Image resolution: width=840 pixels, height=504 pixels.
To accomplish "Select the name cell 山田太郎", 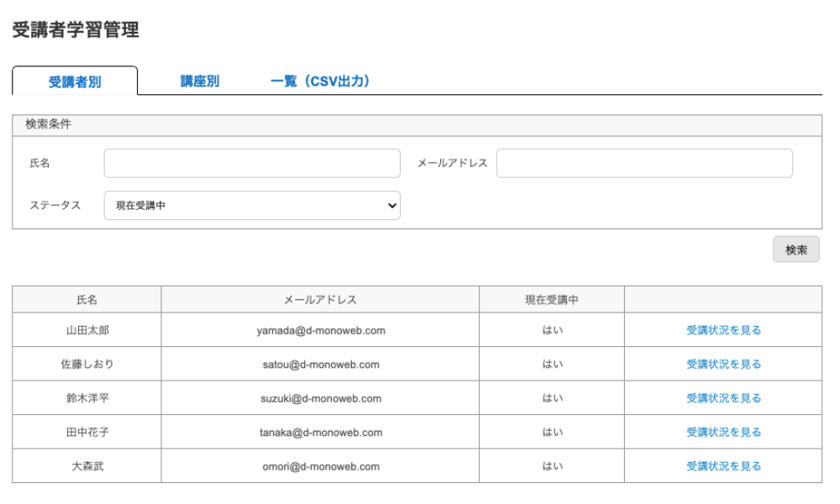I will coord(87,330).
